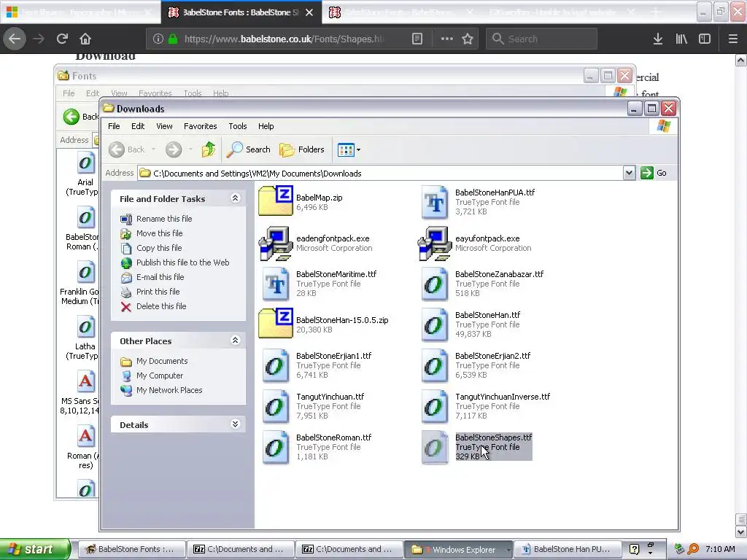This screenshot has width=747, height=560.
Task: Select the Latha font in Fonts window
Action: click(x=85, y=338)
